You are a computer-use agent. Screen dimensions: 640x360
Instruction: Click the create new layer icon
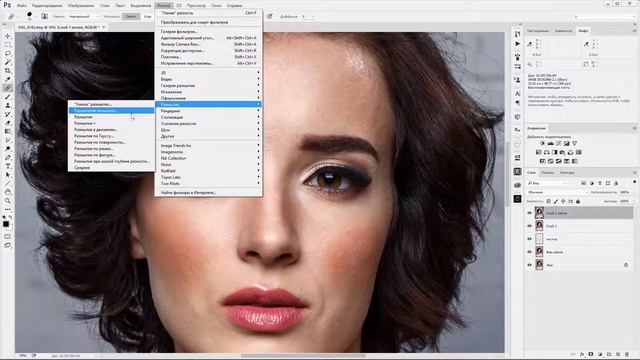point(618,355)
